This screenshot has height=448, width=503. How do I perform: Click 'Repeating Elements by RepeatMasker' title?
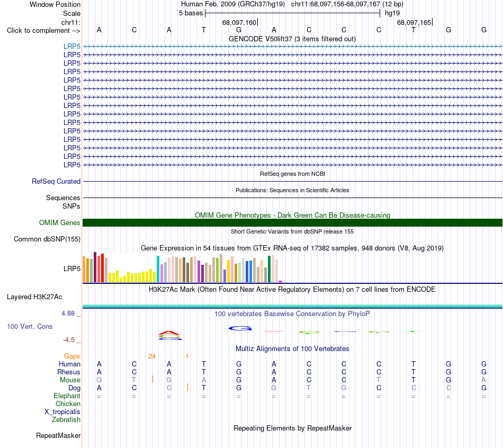[293, 428]
